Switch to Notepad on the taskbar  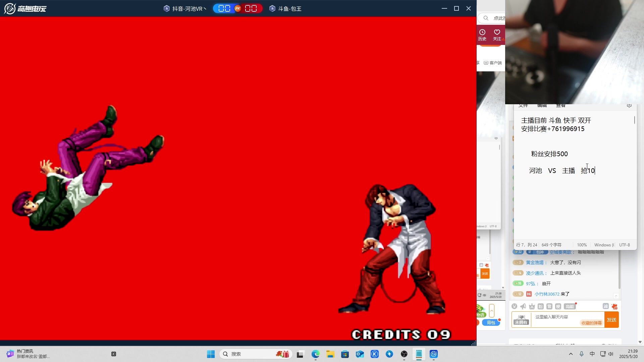click(419, 354)
